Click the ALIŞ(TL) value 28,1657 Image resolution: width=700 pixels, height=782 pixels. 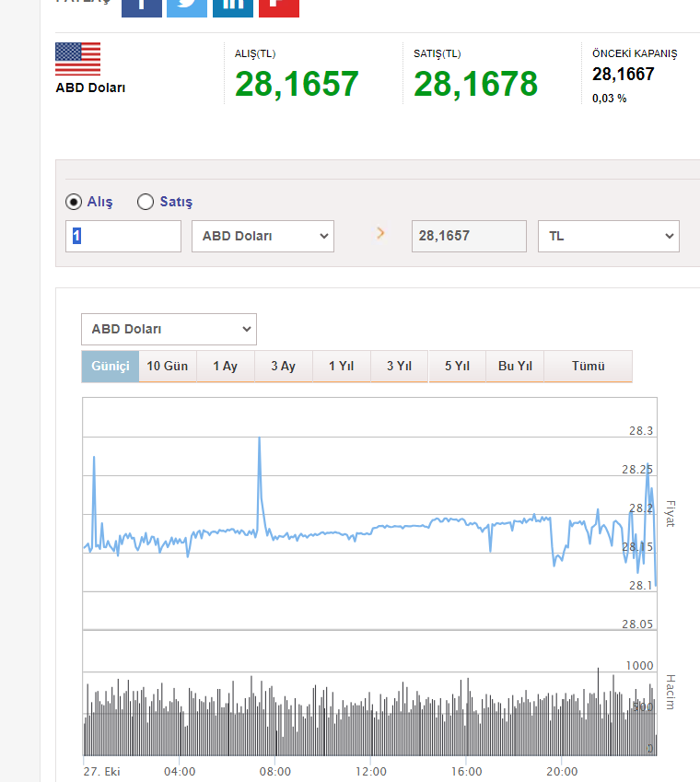click(x=297, y=84)
